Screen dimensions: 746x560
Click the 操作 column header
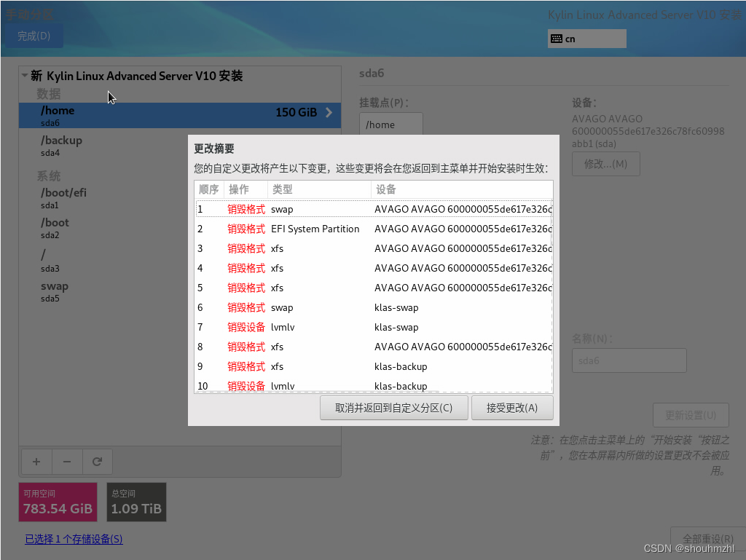[x=246, y=189]
